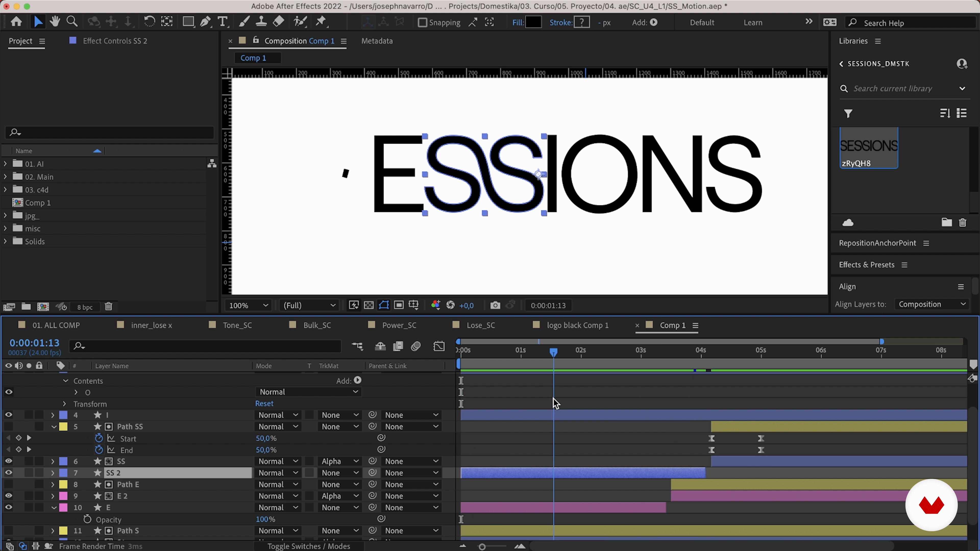Screen dimensions: 980x551
Task: Enable motion blur switch in timeline
Action: point(416,346)
